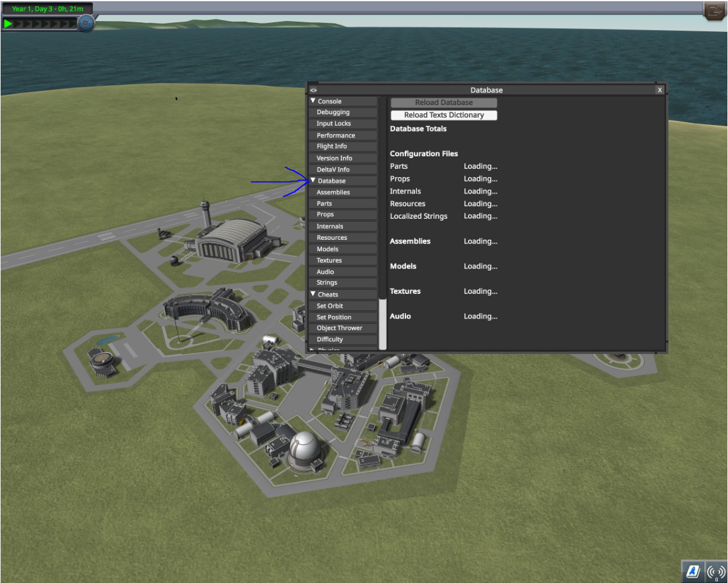Open the Version Info page
The width and height of the screenshot is (728, 583).
point(344,158)
